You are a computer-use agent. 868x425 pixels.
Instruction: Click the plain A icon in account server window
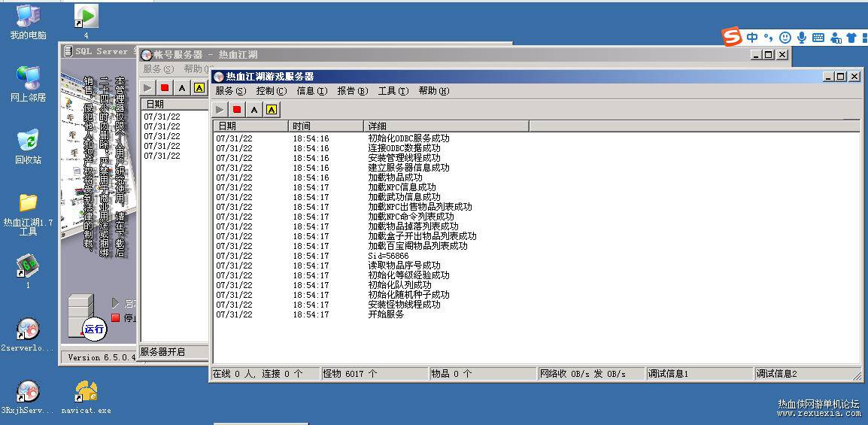(182, 87)
